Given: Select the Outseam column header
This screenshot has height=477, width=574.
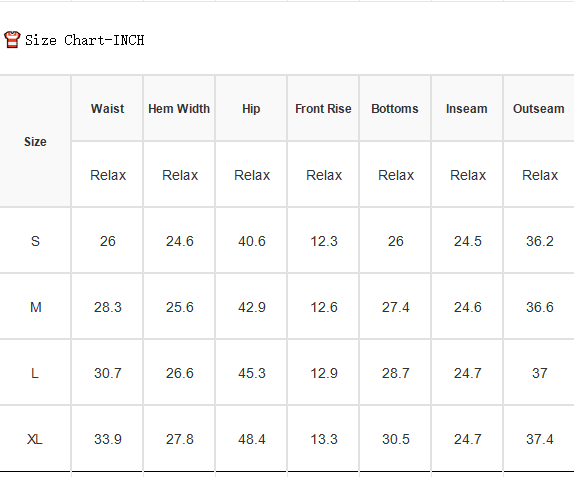Looking at the screenshot, I should (x=538, y=108).
